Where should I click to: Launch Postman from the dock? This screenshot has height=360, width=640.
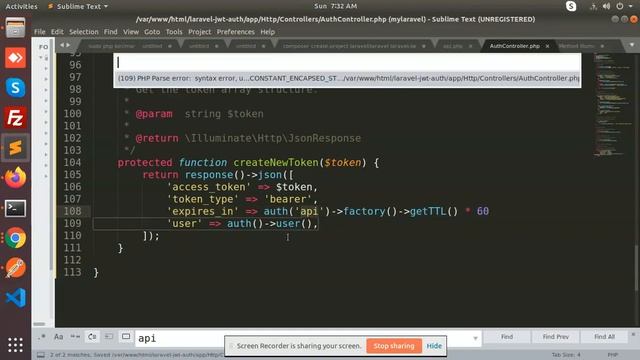coord(16,268)
